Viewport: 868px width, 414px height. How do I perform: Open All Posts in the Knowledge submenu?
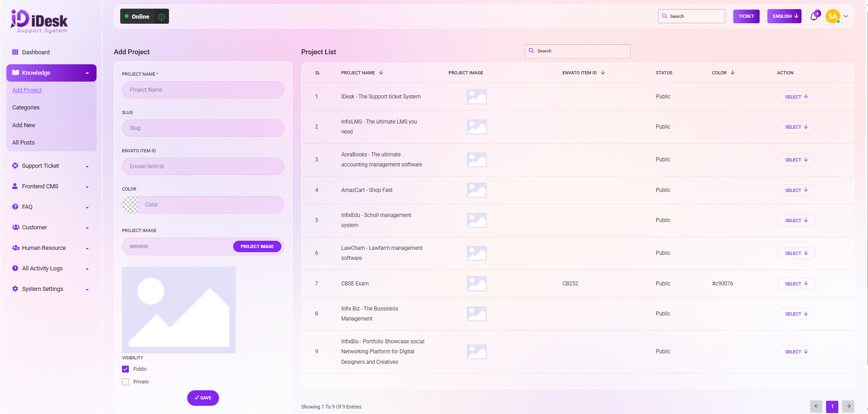point(24,143)
